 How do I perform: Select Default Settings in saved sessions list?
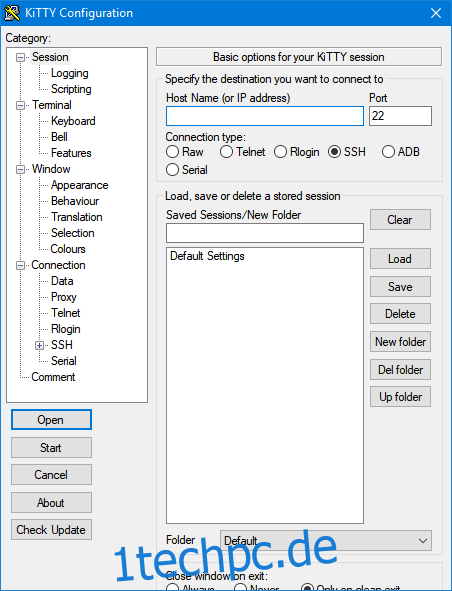(x=207, y=256)
